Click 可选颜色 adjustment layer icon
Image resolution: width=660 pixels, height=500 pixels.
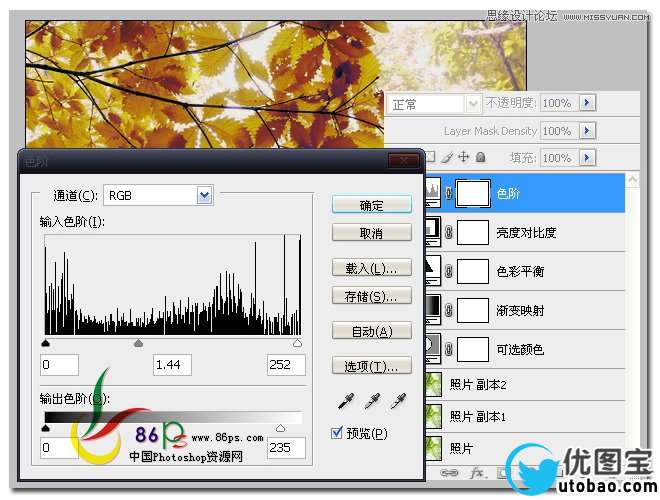click(x=433, y=348)
